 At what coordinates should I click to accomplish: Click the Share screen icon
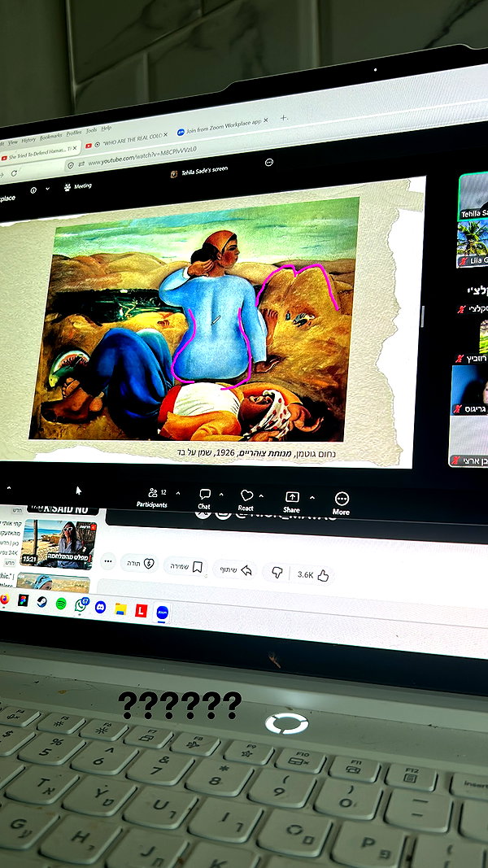coord(292,502)
